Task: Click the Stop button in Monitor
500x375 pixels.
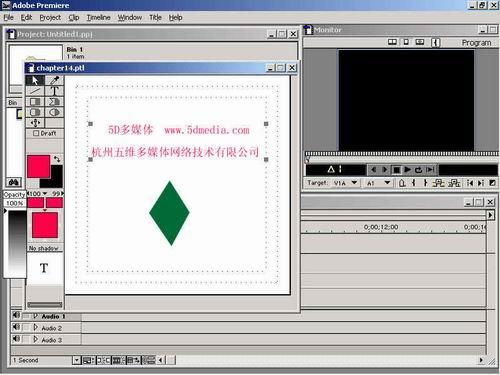Action: coord(396,170)
